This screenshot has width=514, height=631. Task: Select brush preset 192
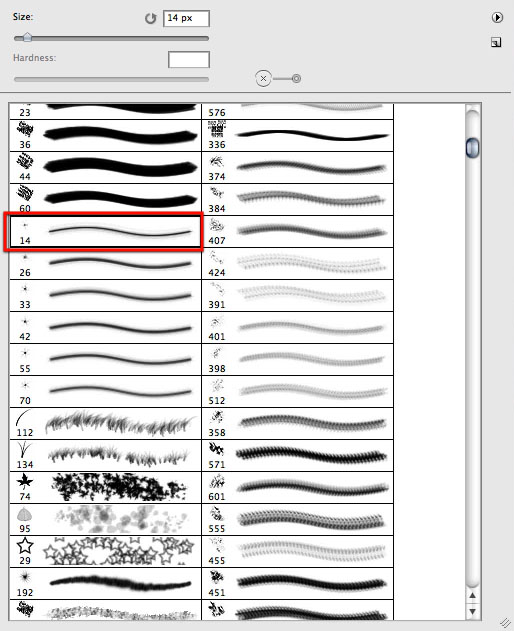coord(105,584)
